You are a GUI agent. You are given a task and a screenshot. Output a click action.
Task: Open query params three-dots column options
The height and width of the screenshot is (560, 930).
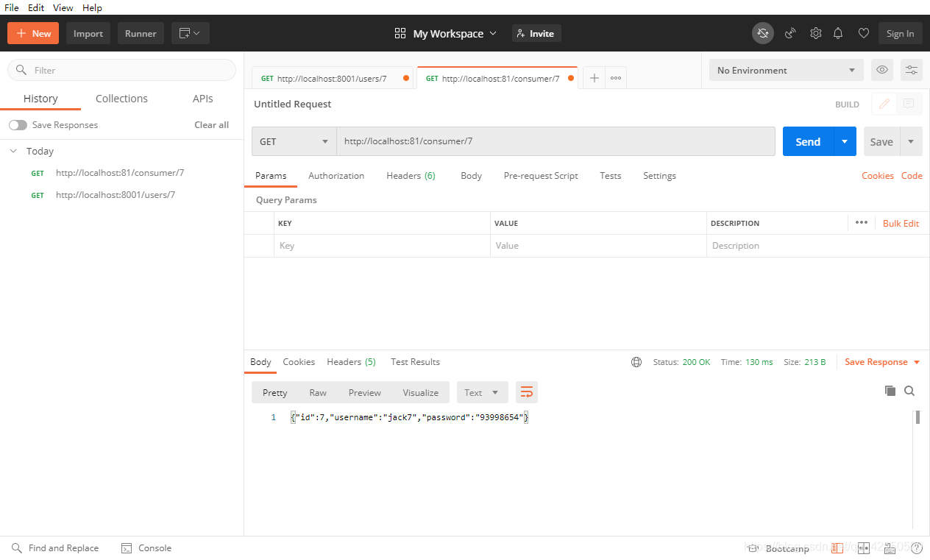coord(862,222)
